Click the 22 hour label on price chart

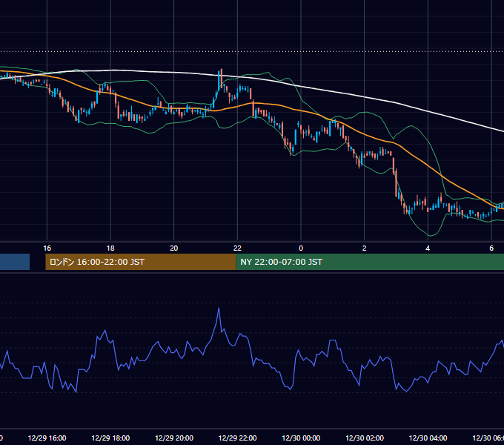[237, 248]
